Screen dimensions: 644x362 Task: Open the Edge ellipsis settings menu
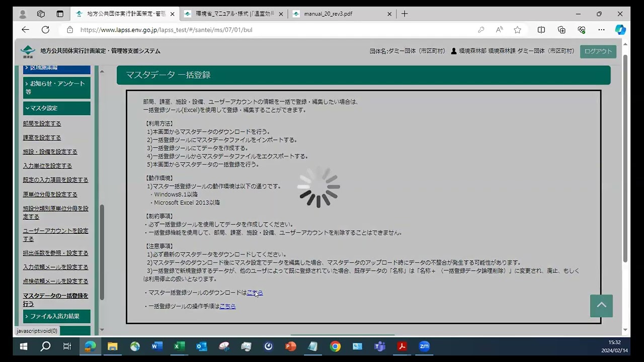tap(601, 30)
